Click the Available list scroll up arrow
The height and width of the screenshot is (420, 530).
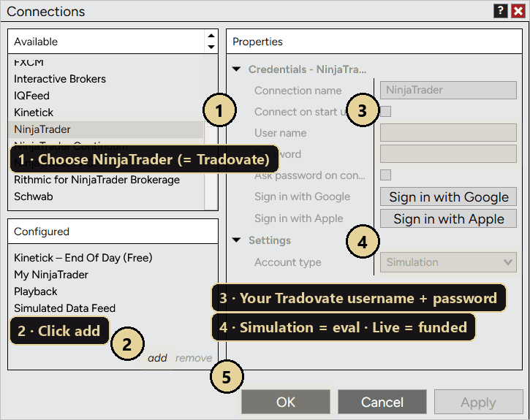click(x=211, y=36)
